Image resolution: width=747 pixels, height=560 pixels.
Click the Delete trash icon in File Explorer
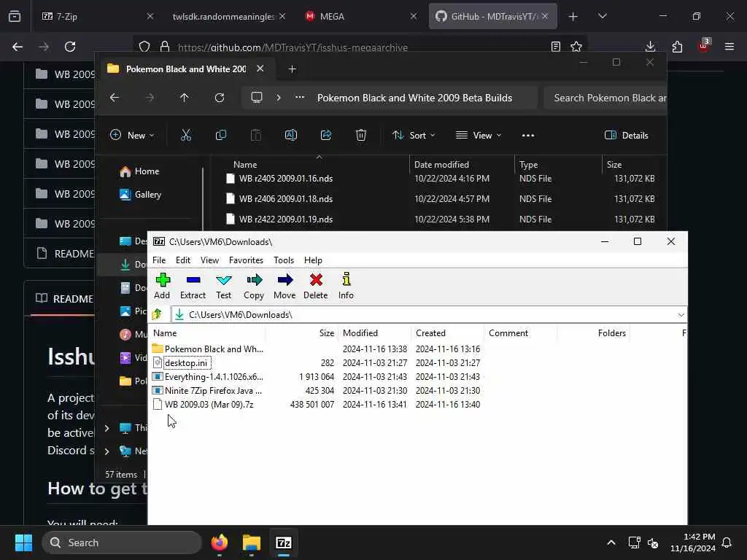pyautogui.click(x=361, y=135)
